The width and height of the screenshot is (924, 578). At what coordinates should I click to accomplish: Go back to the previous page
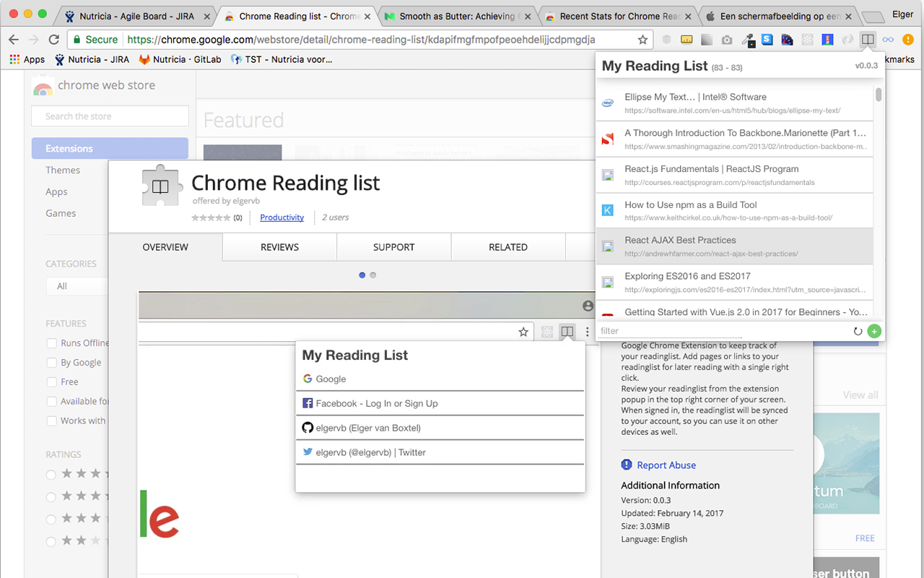[14, 40]
